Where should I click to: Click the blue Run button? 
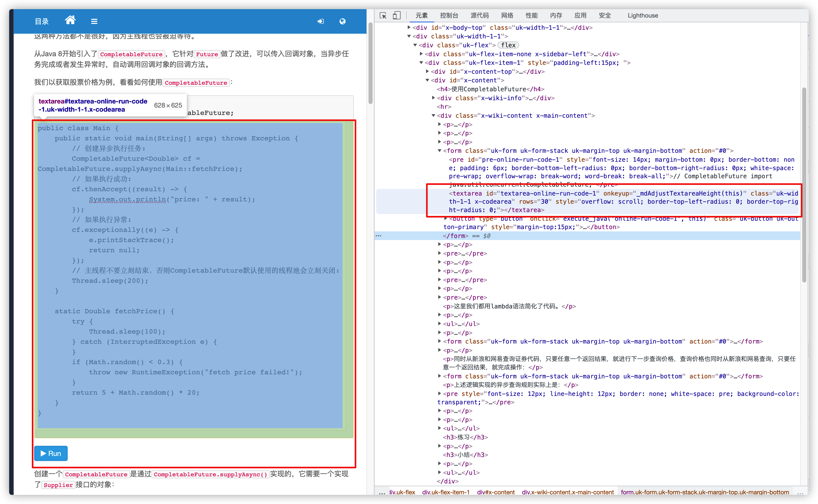click(51, 453)
